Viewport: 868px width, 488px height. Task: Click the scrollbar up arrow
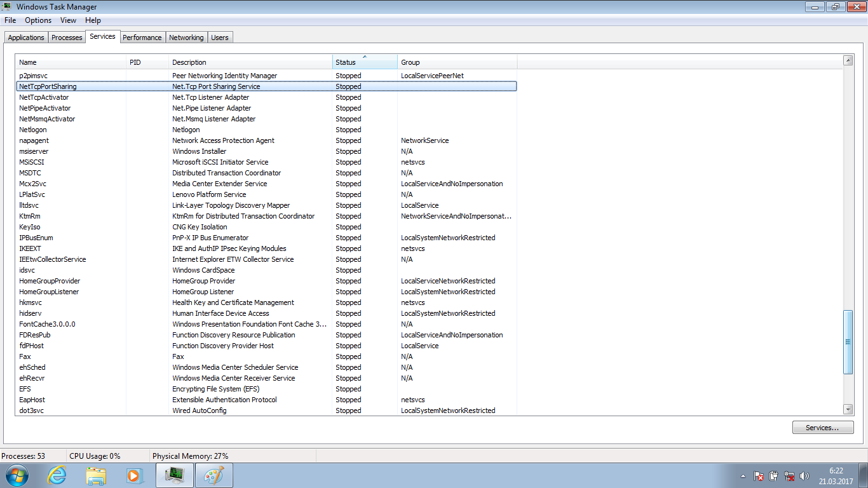tap(848, 60)
